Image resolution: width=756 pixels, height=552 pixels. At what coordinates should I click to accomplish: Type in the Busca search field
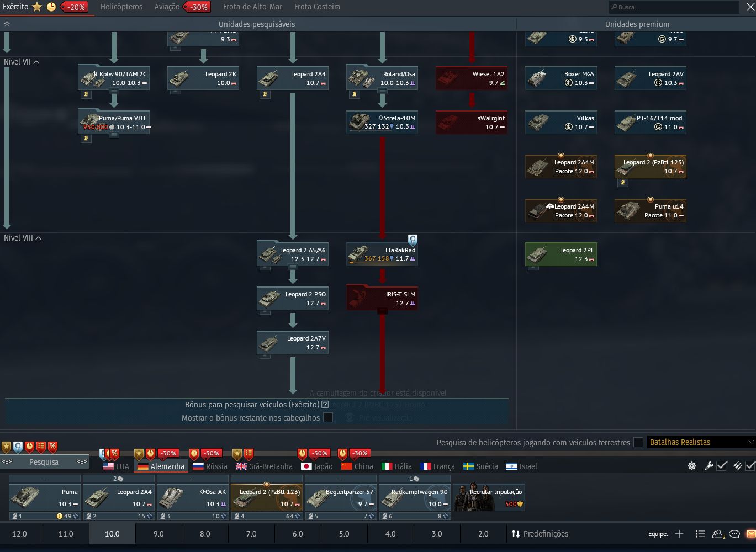[674, 7]
